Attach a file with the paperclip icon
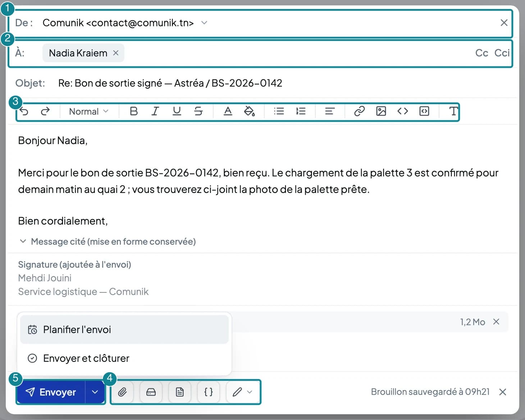The width and height of the screenshot is (525, 420). [122, 392]
